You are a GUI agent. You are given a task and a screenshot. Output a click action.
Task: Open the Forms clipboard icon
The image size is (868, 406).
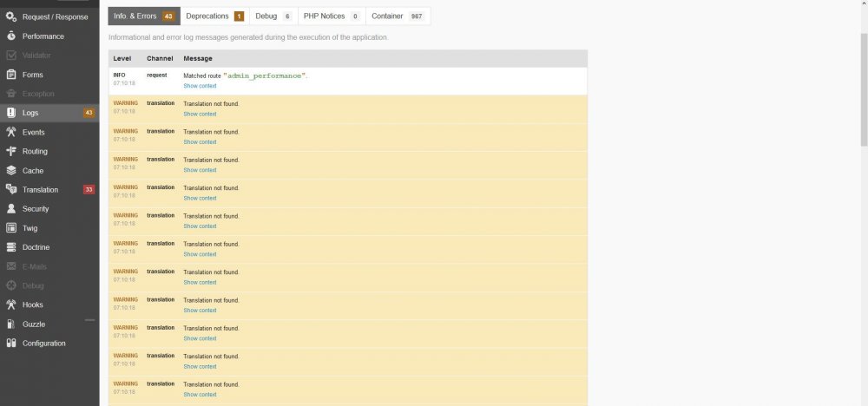[11, 75]
